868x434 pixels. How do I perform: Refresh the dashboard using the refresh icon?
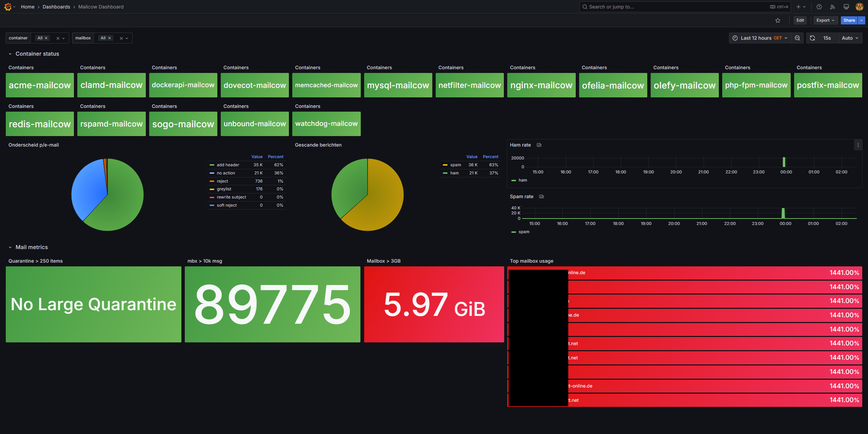click(812, 38)
